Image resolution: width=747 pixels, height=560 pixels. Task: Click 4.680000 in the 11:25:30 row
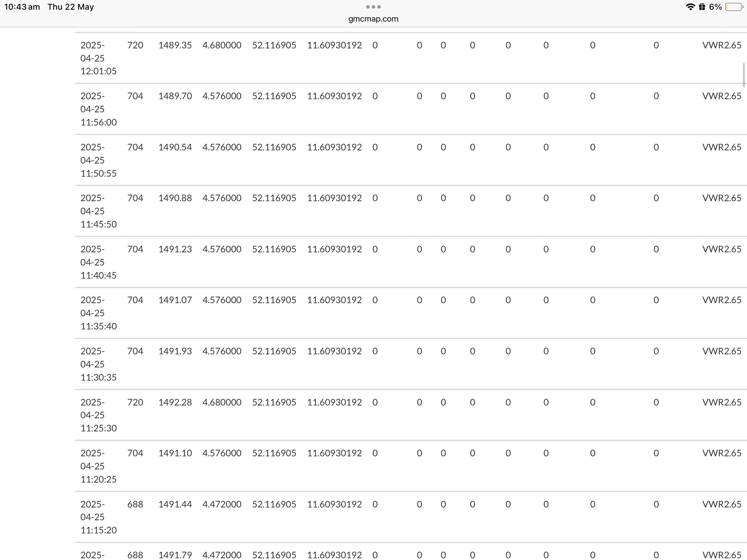click(222, 402)
